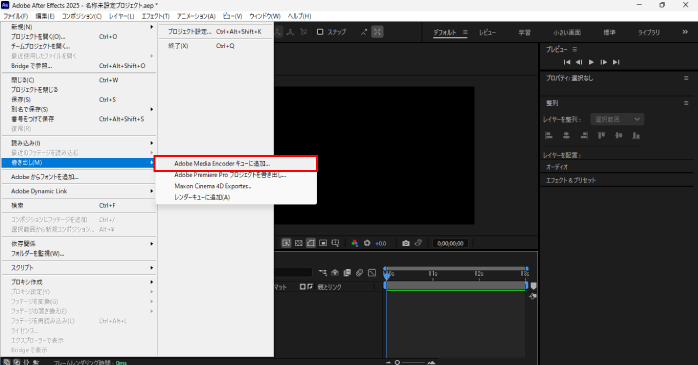
Task: Open the graph editor in timeline
Action: point(372,272)
